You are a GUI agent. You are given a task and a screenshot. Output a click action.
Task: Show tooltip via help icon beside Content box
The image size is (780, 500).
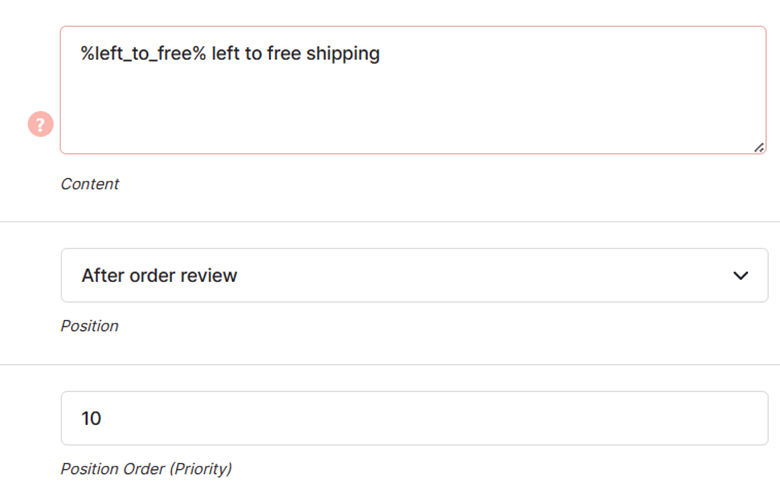pos(40,124)
